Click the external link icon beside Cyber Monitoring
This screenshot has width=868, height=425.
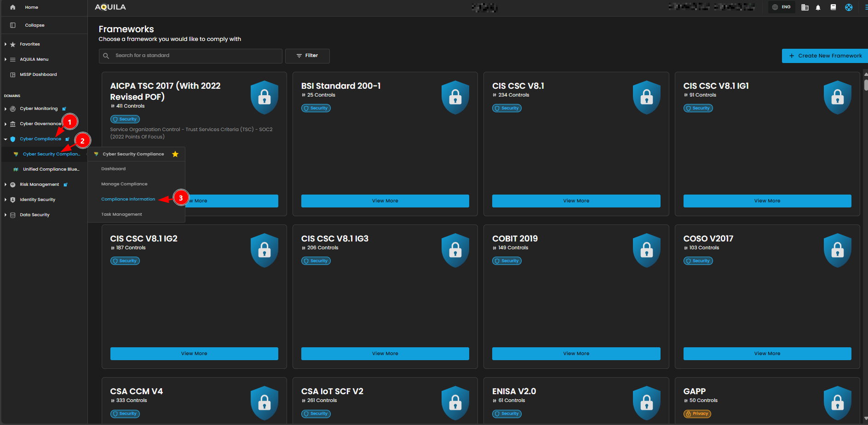tap(64, 109)
